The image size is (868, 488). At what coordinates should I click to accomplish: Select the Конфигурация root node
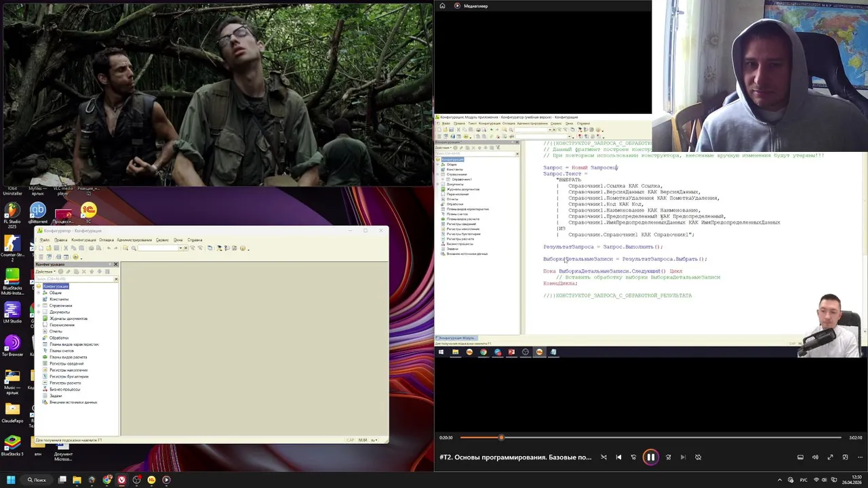coord(56,286)
